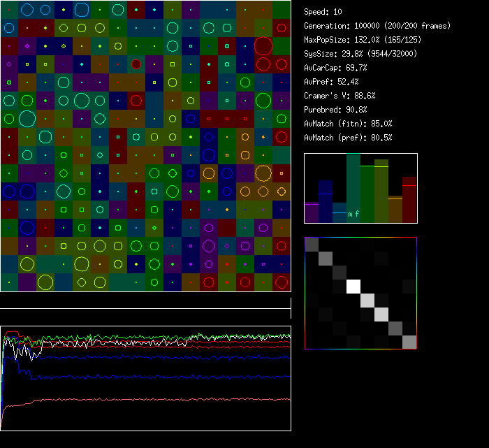Click the Speed: 10 readout
Viewport: 489px width, 448px height.
pos(323,12)
